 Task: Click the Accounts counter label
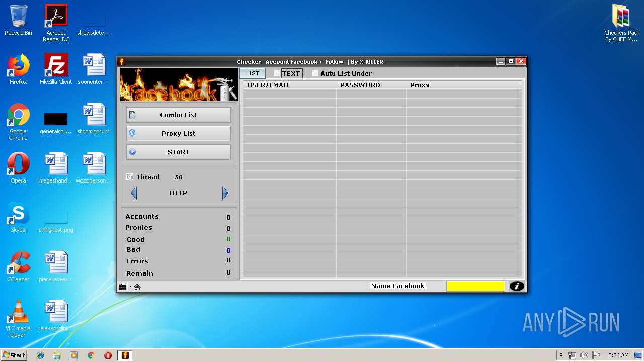coord(142,216)
